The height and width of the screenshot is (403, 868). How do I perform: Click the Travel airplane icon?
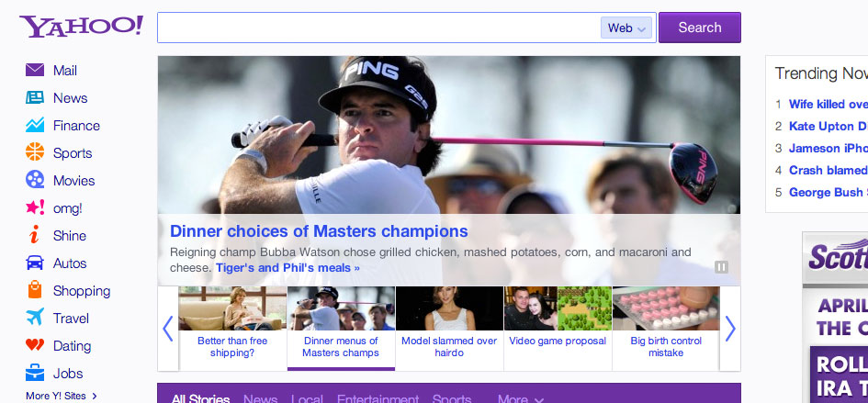click(x=35, y=319)
